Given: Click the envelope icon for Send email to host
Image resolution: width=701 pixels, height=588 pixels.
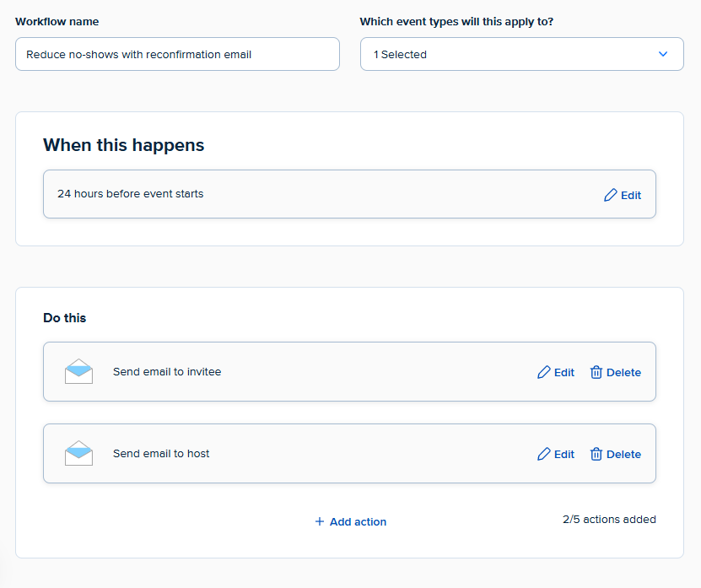Looking at the screenshot, I should point(78,453).
